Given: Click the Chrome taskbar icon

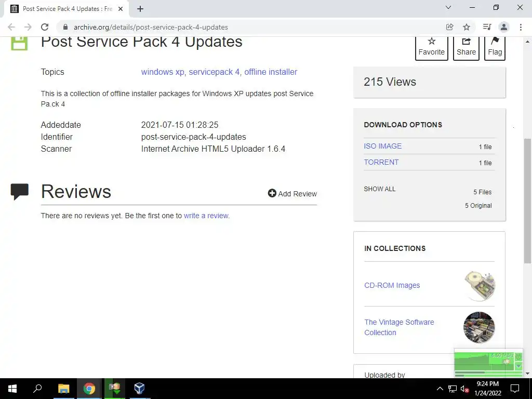Looking at the screenshot, I should coord(89,389).
